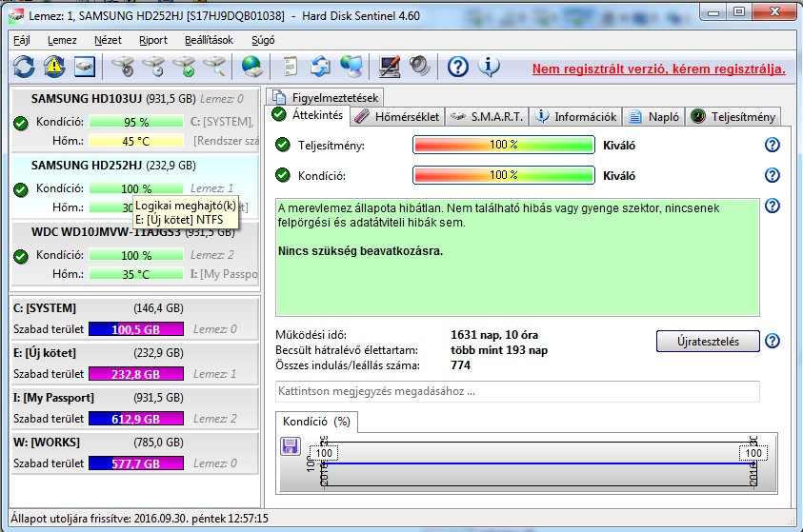Open the Beállítások menu

(209, 40)
